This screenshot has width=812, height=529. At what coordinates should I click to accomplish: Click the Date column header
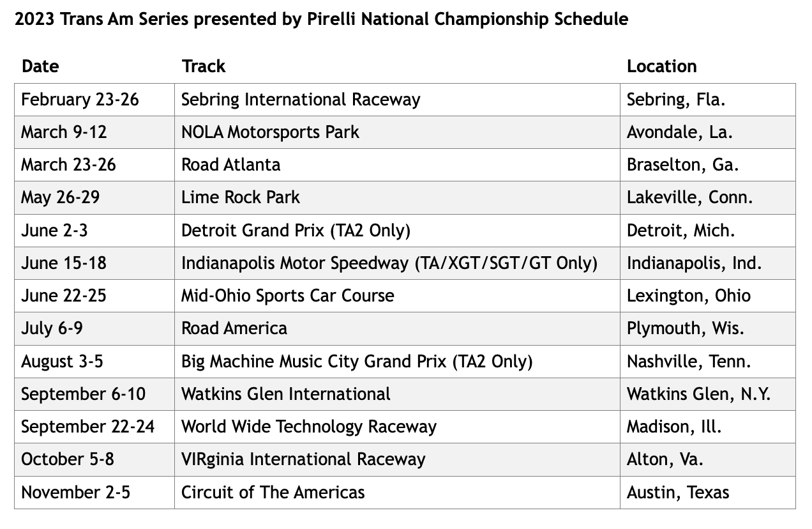point(40,66)
